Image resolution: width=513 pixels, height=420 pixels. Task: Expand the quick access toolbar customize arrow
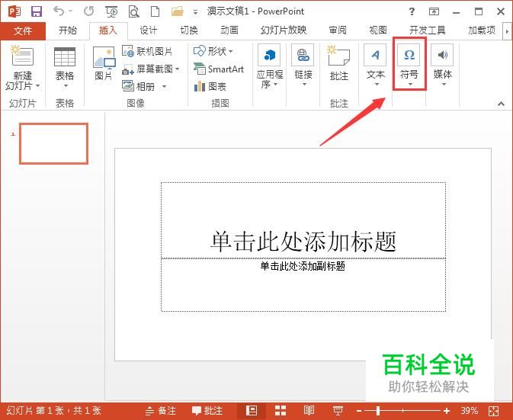click(195, 12)
